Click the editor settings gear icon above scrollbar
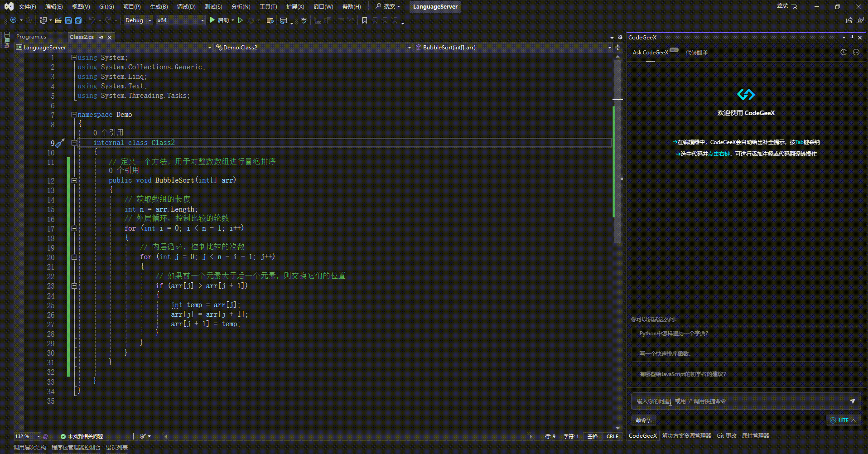868x454 pixels. point(620,37)
